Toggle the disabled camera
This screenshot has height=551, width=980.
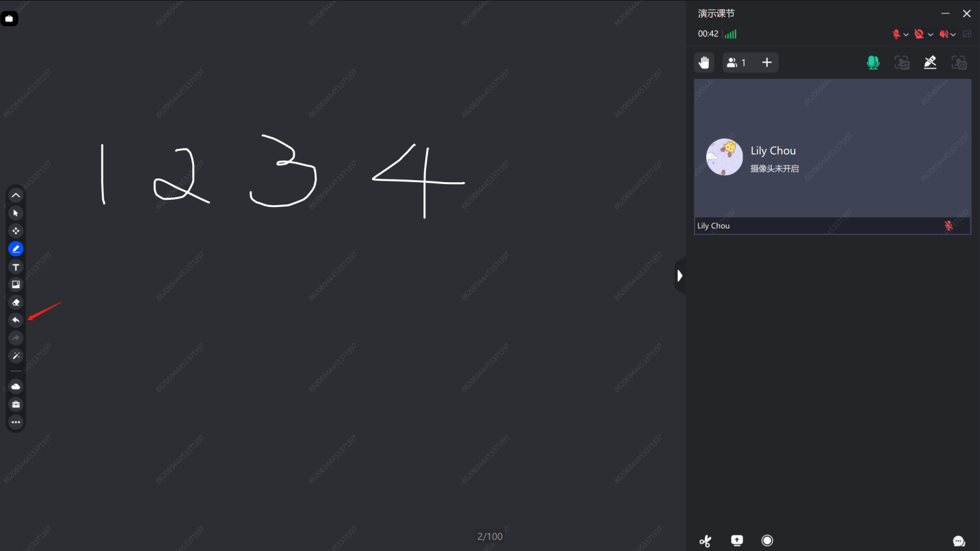[919, 34]
